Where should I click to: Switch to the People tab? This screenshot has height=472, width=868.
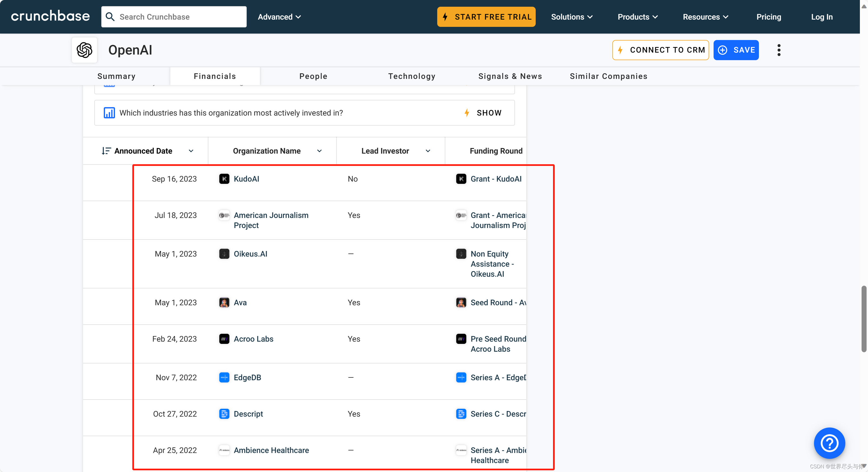pos(313,76)
